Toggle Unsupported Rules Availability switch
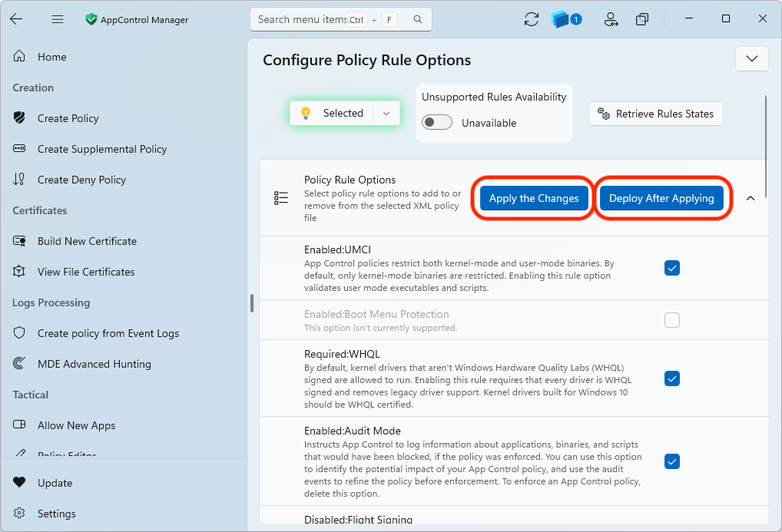This screenshot has width=782, height=532. click(437, 123)
